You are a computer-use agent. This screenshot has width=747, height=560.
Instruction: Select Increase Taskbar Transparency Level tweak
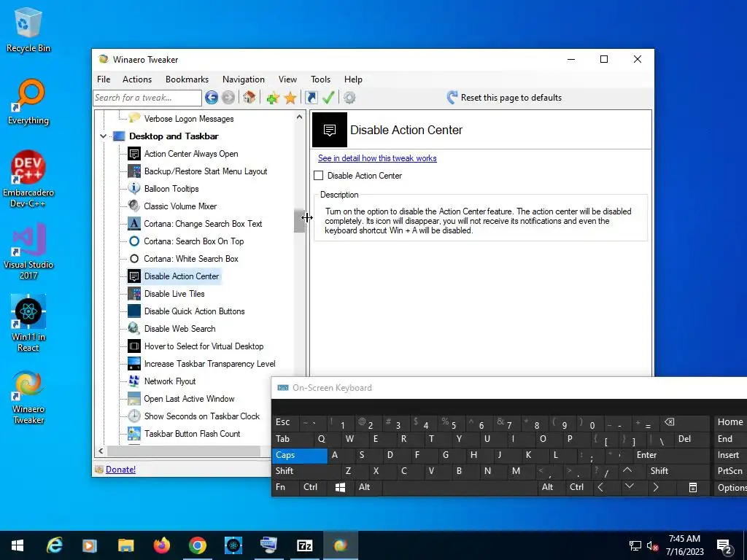point(209,364)
